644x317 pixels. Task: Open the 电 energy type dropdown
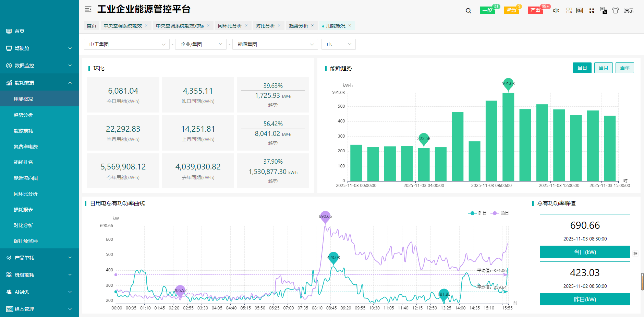click(x=339, y=44)
